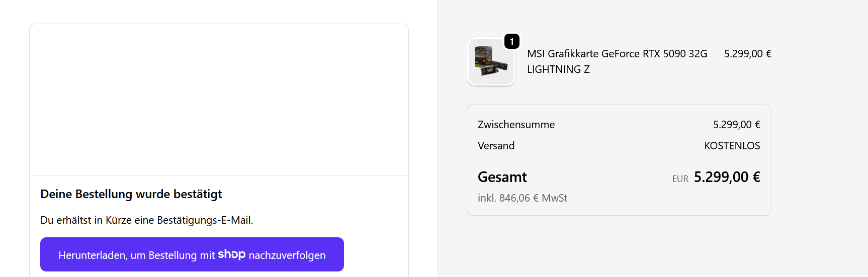The image size is (868, 277).
Task: Click the LIGHTNING Z model name line
Action: tap(558, 69)
